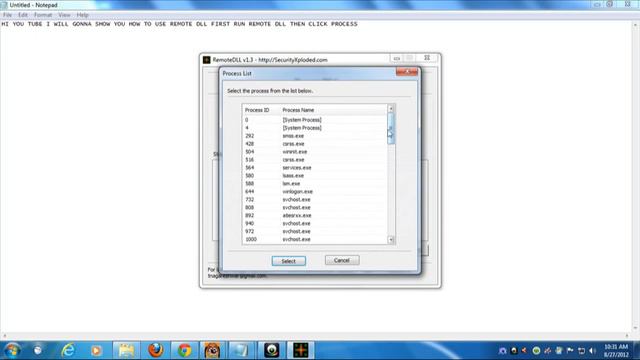The height and width of the screenshot is (360, 640).
Task: Select svchost.exe with process ID 732
Action: tap(315, 200)
